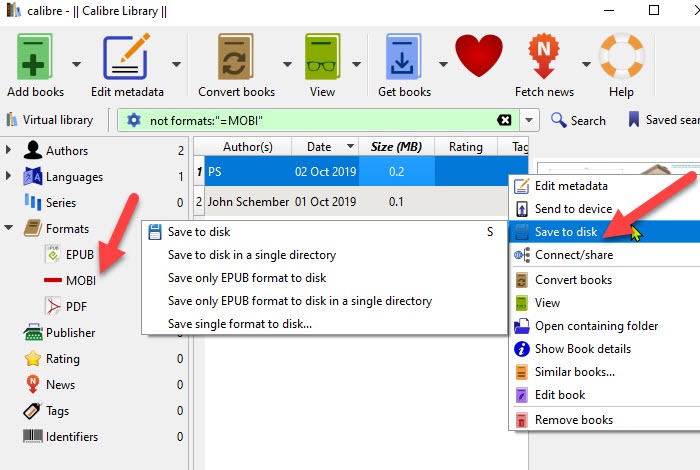Choose Save to disk in right context menu

coord(604,232)
